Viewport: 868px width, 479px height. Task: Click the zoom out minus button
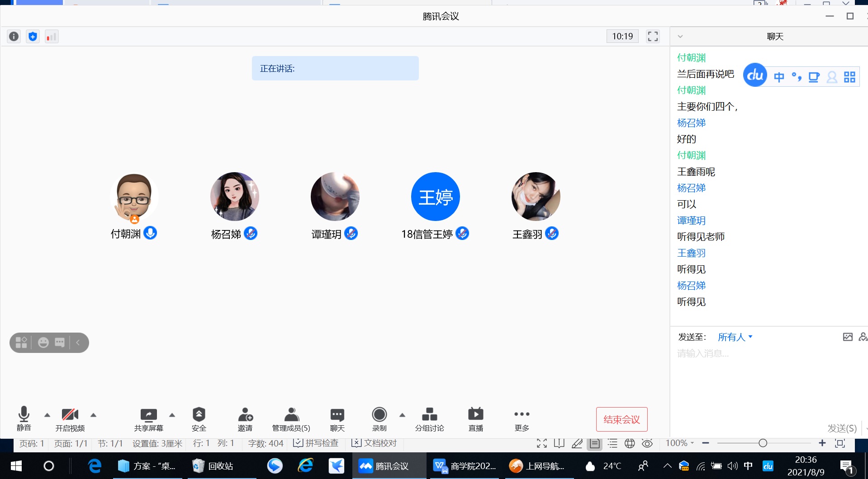coord(705,443)
